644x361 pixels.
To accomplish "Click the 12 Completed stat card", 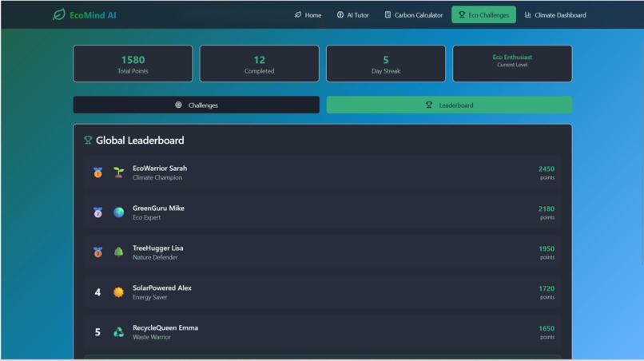I will point(259,64).
